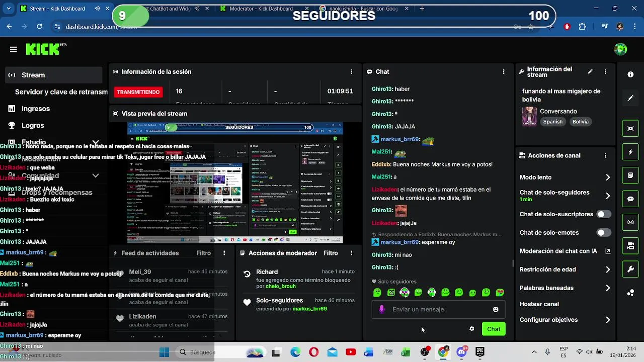Click the chat bubble icon in right sidebar
Viewport: 644px width, 362px height.
point(630,199)
